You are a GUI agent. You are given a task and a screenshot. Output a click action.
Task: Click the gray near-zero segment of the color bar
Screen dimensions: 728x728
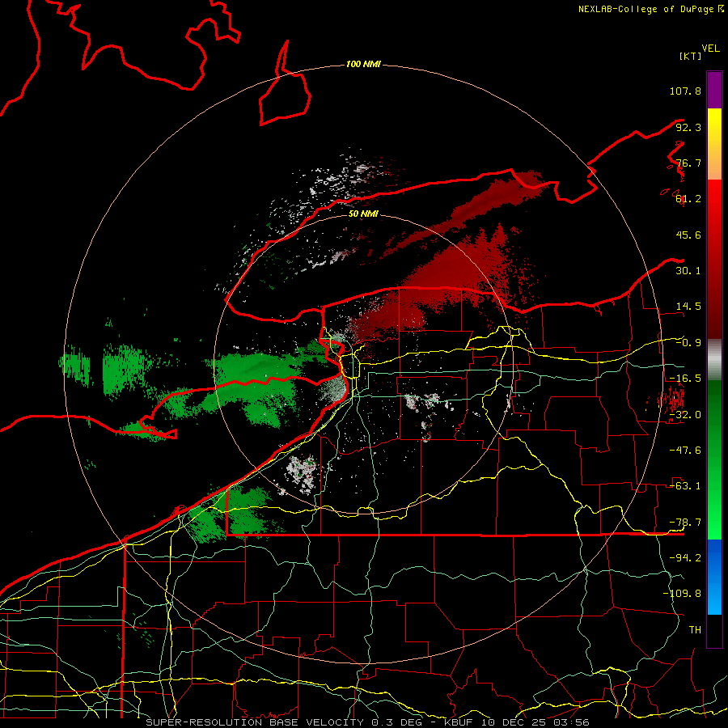[x=714, y=360]
